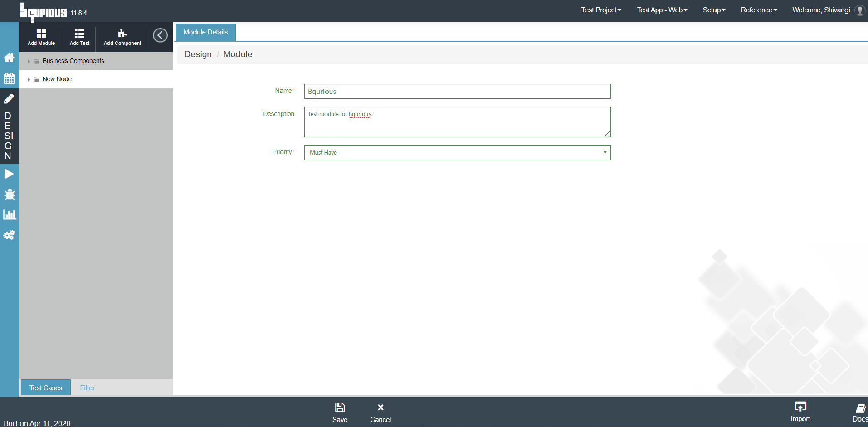The height and width of the screenshot is (427, 868).
Task: Click the Design breadcrumb link
Action: (198, 54)
